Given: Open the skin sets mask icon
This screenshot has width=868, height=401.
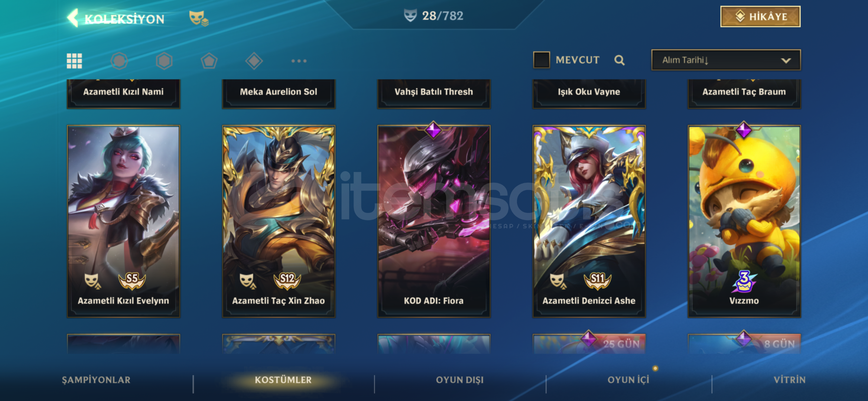Looking at the screenshot, I should [199, 18].
